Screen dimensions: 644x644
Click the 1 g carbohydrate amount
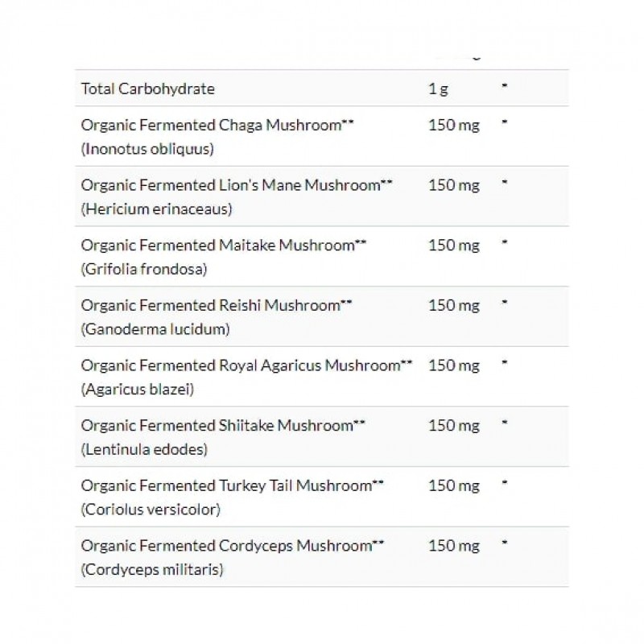coord(438,89)
